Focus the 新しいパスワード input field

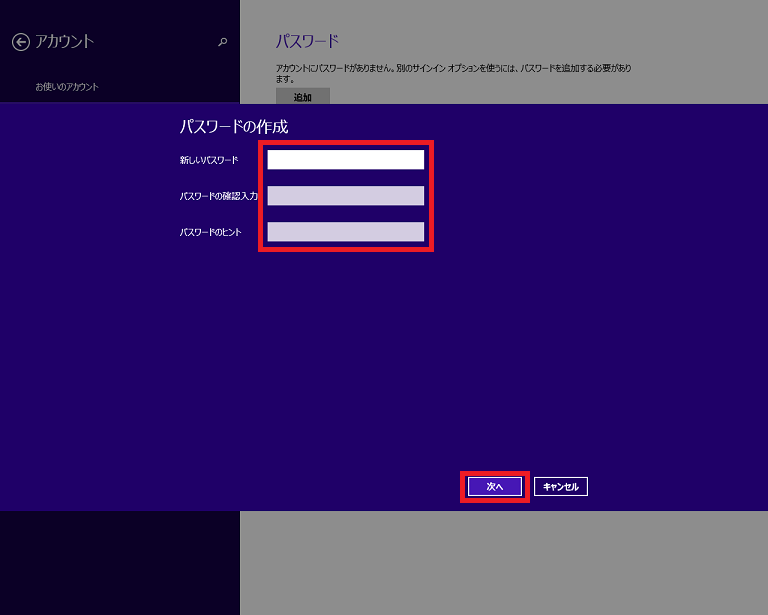[345, 160]
